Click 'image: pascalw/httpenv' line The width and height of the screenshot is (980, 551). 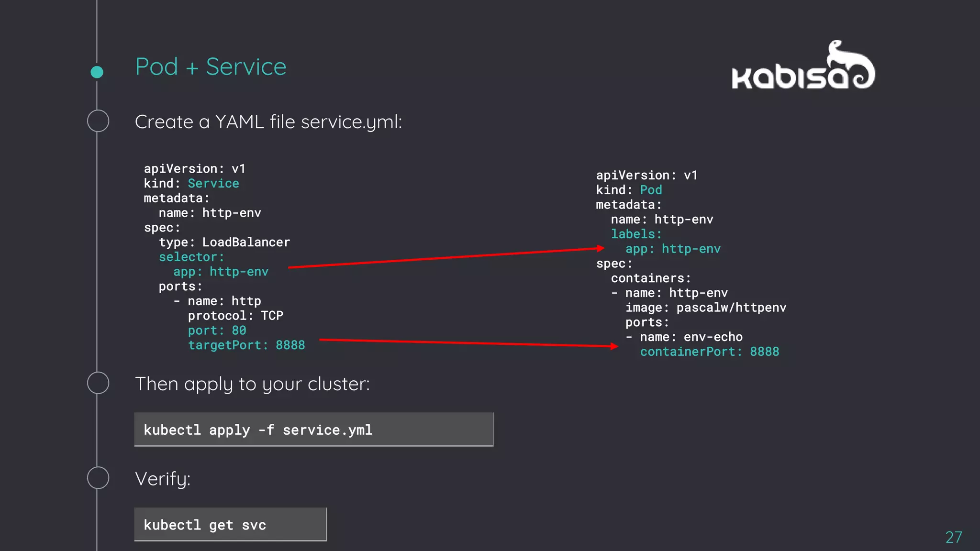pyautogui.click(x=706, y=308)
